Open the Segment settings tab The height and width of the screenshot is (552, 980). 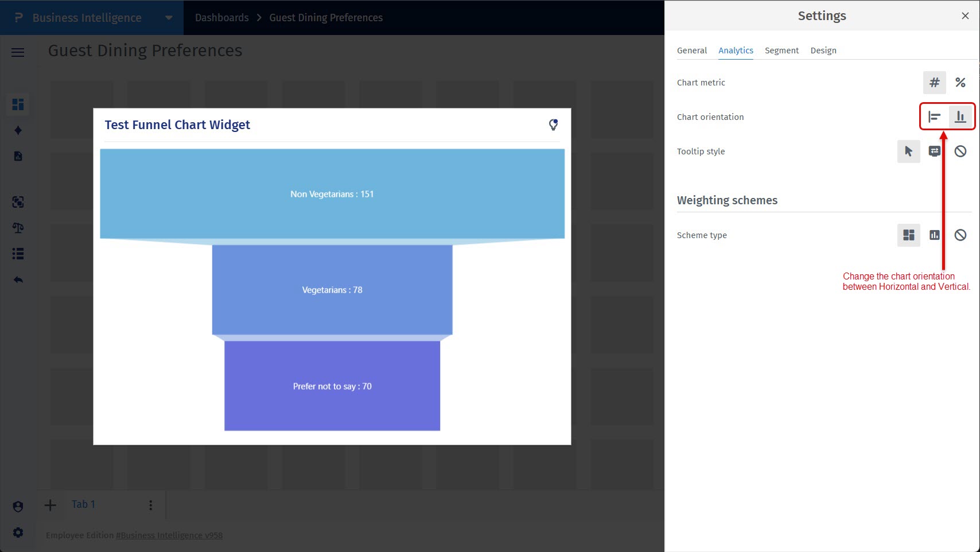click(781, 50)
